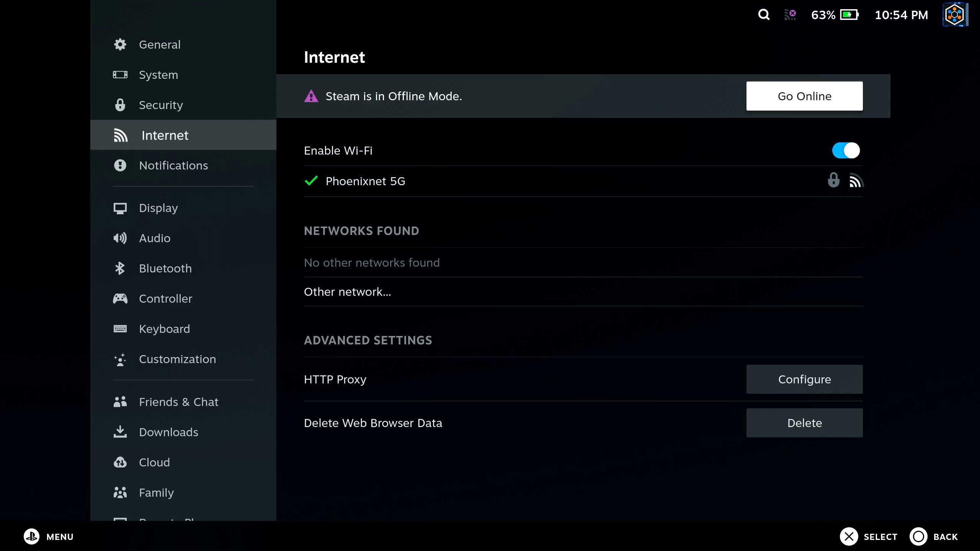
Task: Switch to Notifications settings
Action: (173, 166)
